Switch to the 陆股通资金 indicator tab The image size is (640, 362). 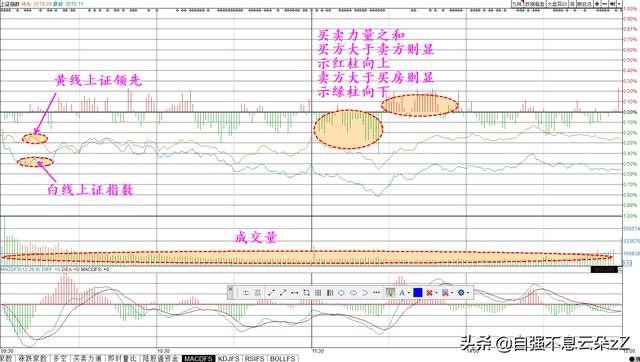point(160,358)
